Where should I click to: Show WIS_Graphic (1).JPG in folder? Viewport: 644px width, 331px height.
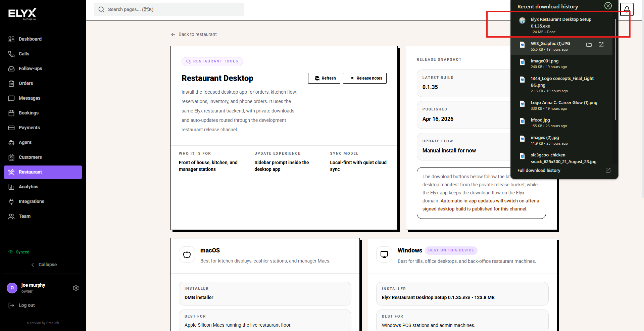point(589,45)
